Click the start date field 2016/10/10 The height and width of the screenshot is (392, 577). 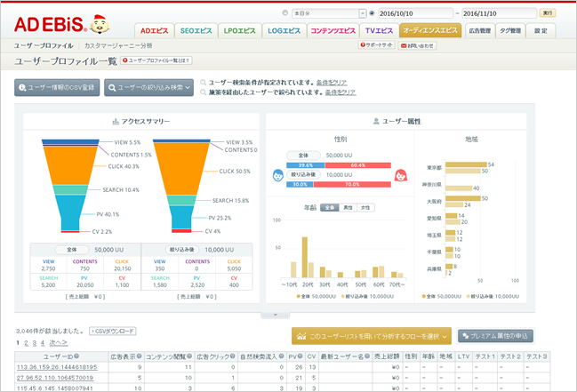[x=416, y=14]
